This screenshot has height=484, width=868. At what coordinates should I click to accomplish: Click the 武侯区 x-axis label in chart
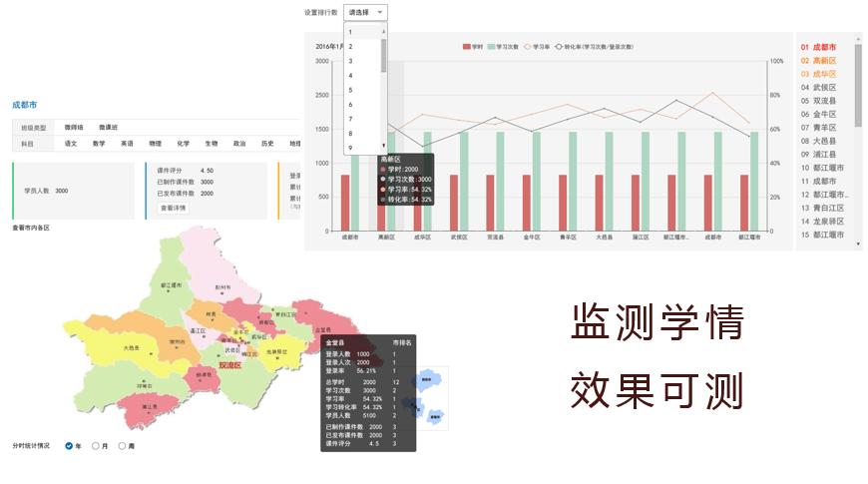coord(459,238)
